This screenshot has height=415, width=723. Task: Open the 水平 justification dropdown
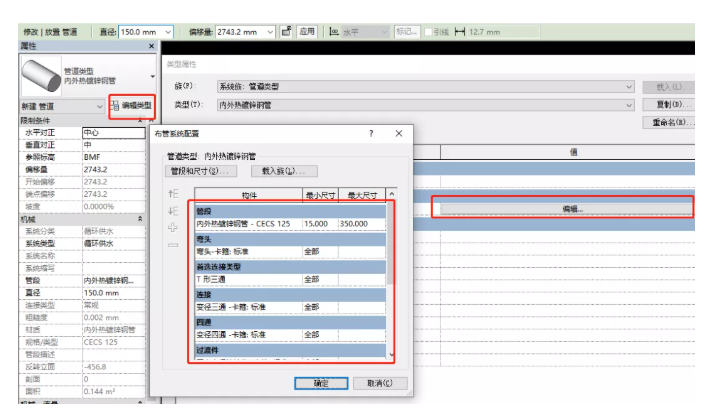point(385,32)
